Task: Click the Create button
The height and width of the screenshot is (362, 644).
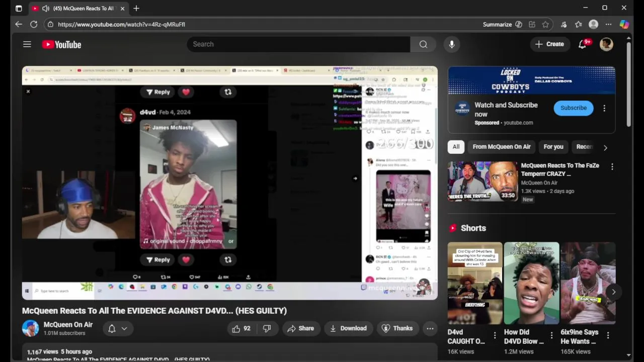Action: (x=550, y=44)
